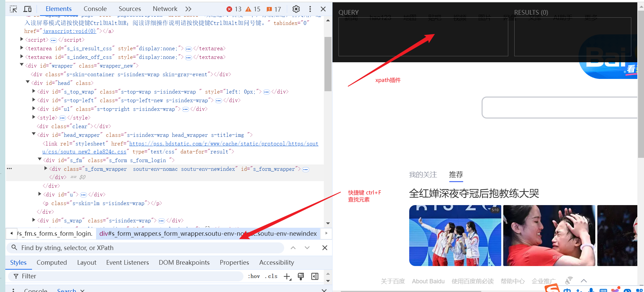Click the javascript:void(0) href link

pos(69,31)
